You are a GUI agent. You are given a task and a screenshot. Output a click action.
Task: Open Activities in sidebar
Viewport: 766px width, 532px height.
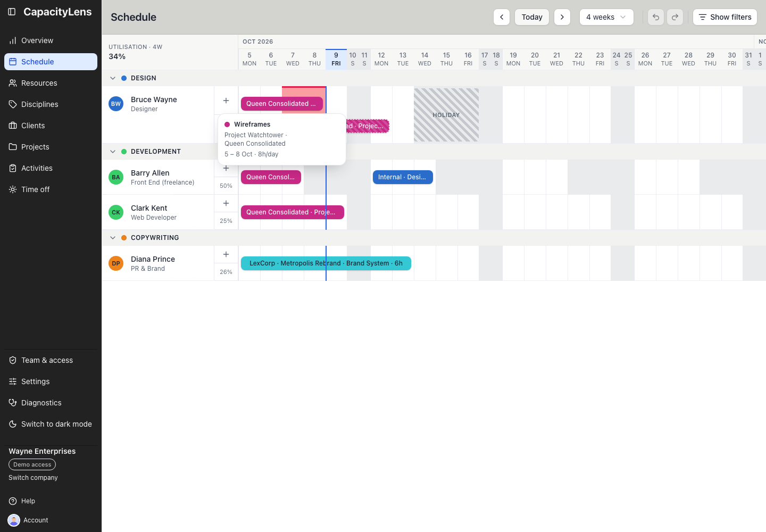pyautogui.click(x=51, y=168)
